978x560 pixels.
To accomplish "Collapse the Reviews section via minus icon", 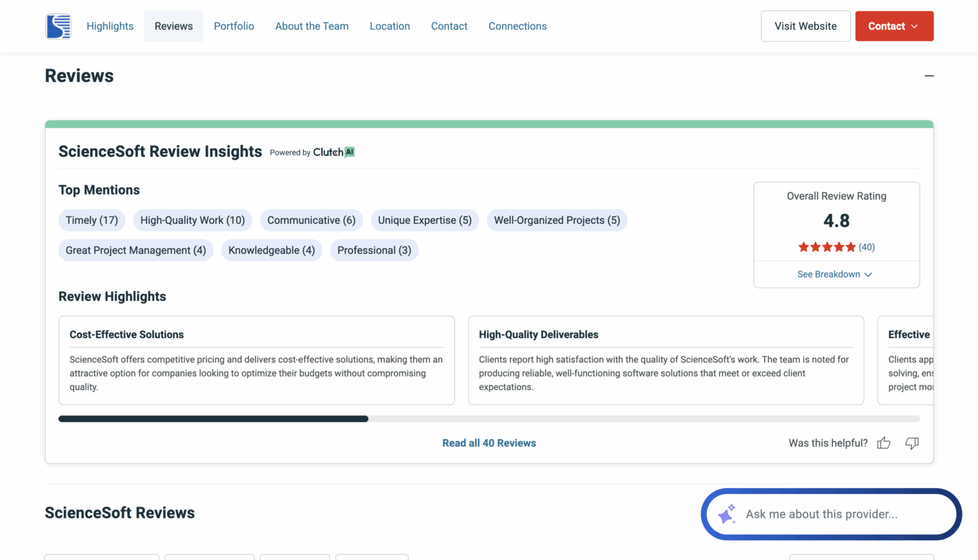I will [929, 76].
